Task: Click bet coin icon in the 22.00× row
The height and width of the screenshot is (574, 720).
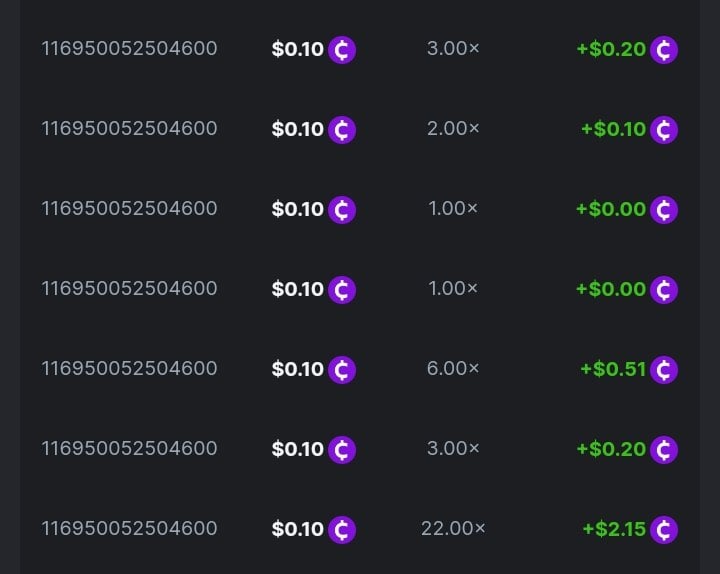Action: pos(342,529)
